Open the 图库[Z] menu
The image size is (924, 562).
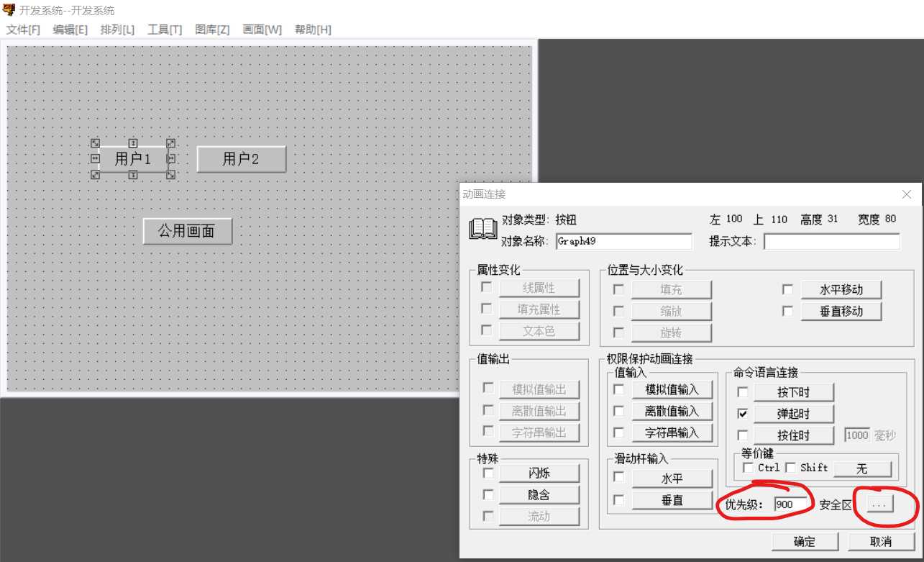[212, 30]
